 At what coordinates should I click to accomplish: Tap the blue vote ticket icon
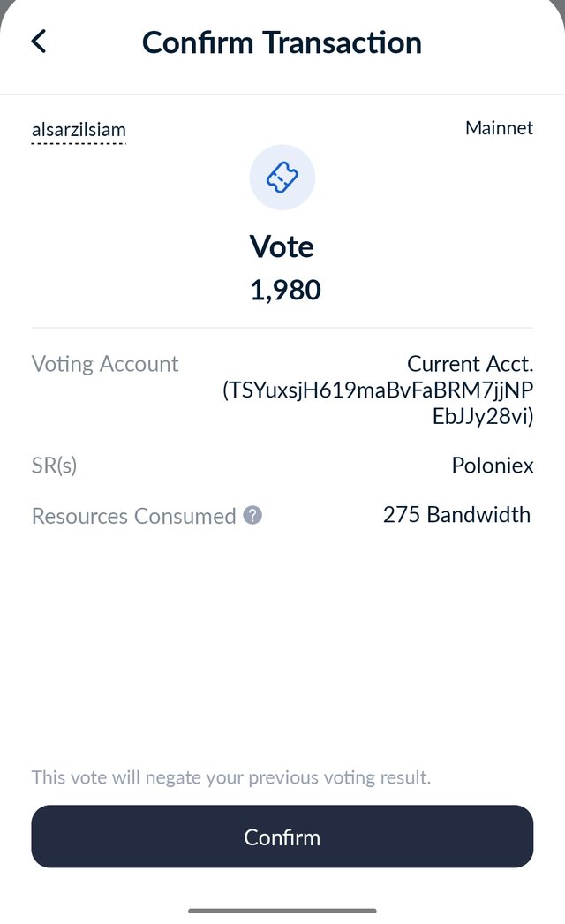(x=282, y=178)
